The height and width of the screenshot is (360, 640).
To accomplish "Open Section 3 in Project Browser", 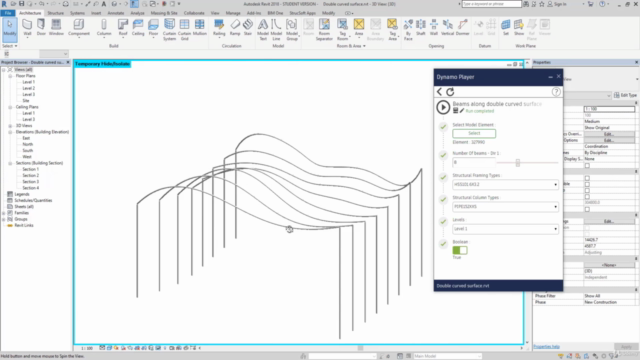I will (31, 182).
